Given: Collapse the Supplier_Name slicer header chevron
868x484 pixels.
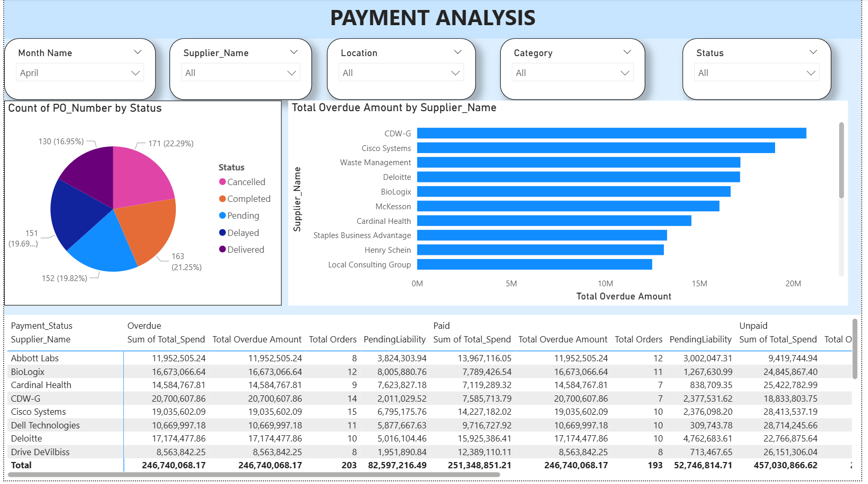Looking at the screenshot, I should coord(294,52).
